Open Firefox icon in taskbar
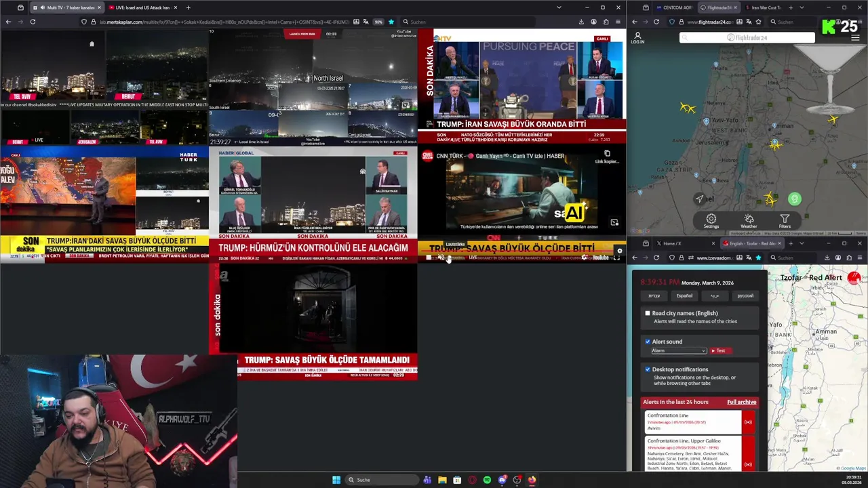This screenshot has width=868, height=488. coord(532,480)
